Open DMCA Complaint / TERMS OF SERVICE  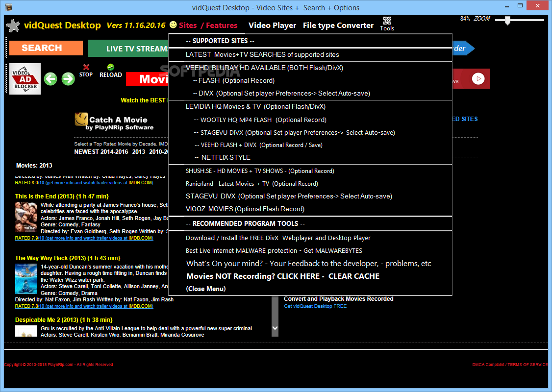(510, 365)
